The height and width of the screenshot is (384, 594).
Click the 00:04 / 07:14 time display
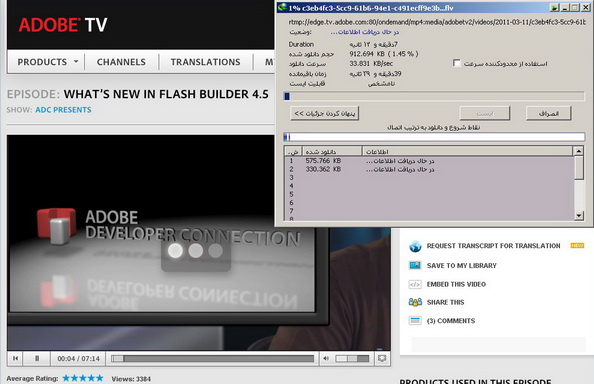coord(78,358)
